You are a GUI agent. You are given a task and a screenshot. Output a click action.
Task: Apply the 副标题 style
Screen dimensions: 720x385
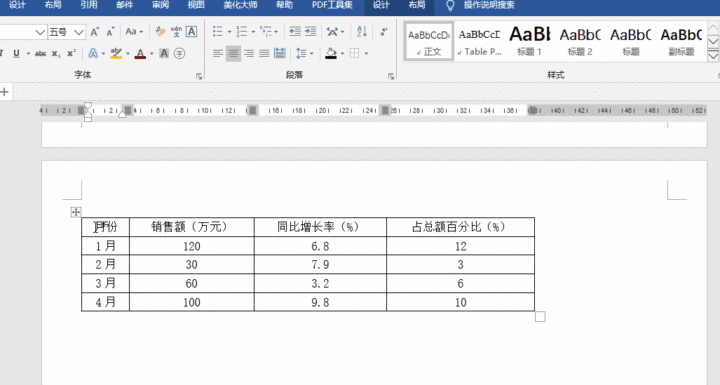[681, 41]
